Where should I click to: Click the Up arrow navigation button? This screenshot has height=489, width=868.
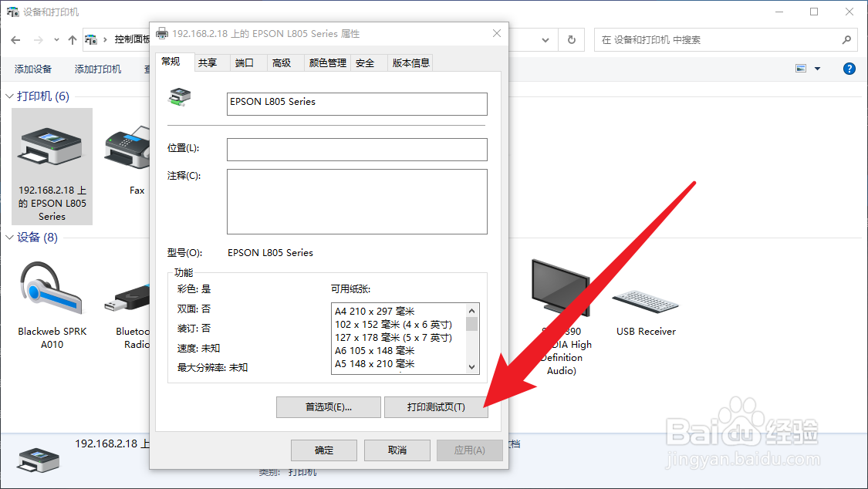pos(73,40)
